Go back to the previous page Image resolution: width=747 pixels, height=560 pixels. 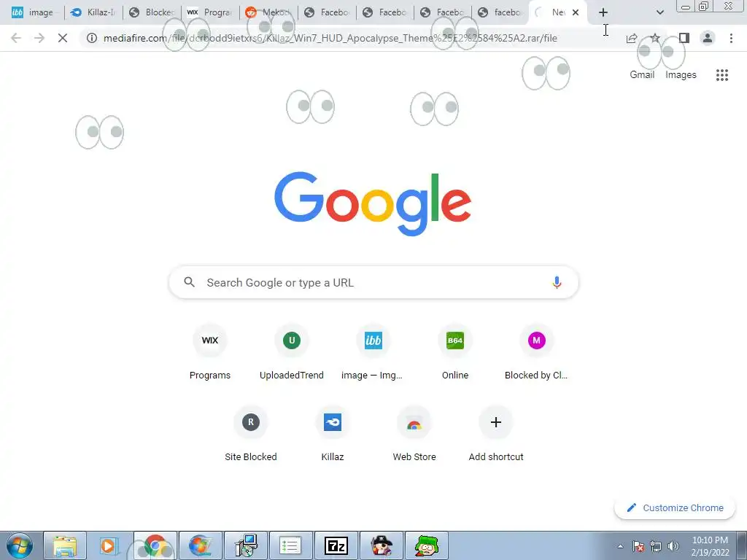(16, 38)
